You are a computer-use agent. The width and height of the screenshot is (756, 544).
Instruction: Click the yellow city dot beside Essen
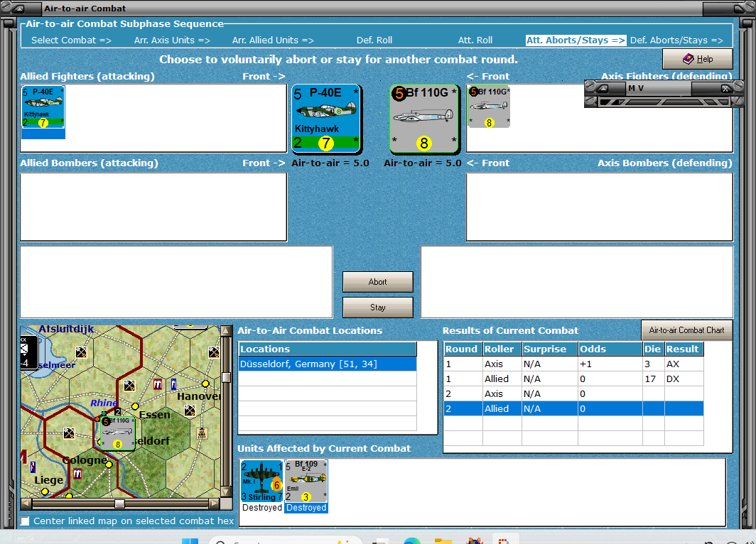pyautogui.click(x=136, y=406)
